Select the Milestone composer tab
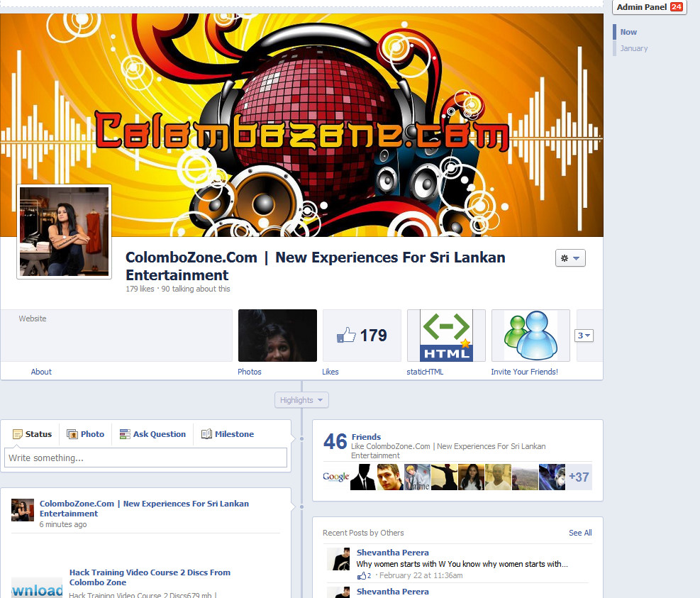 [x=228, y=434]
